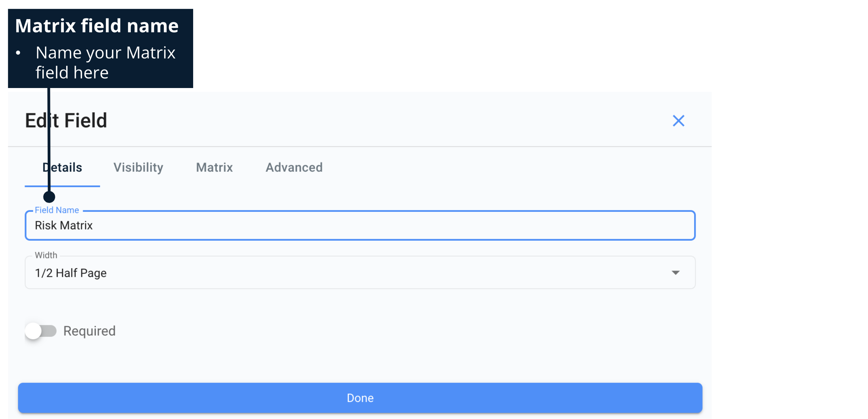Click the bullet point in callout box

coord(18,53)
